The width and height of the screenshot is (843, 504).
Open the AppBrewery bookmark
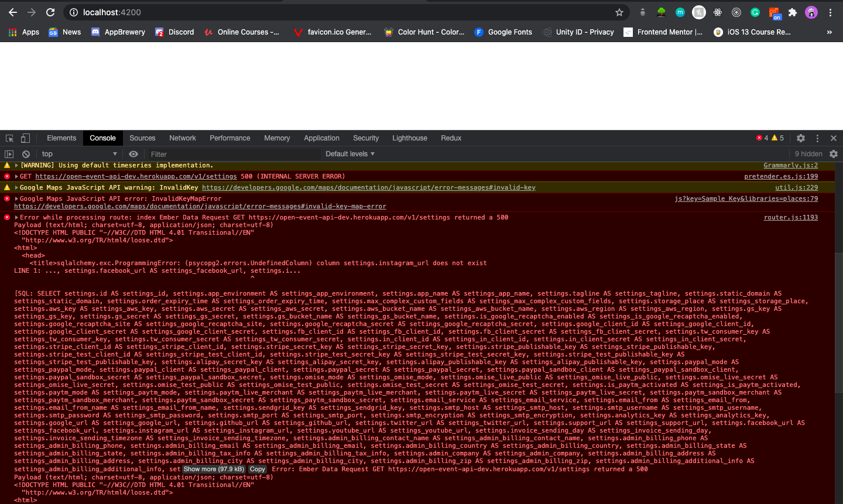pos(118,32)
